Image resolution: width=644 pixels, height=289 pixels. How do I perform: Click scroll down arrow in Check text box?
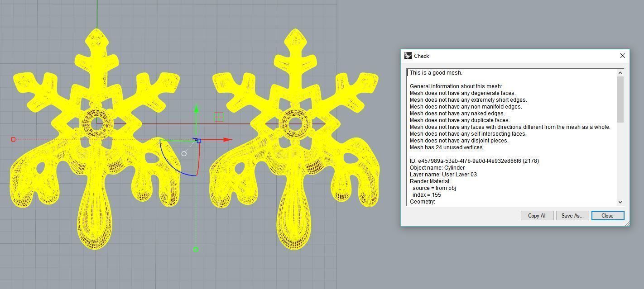(x=620, y=202)
